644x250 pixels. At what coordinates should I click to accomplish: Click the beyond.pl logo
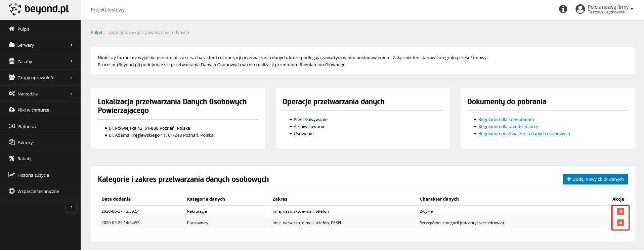39,9
